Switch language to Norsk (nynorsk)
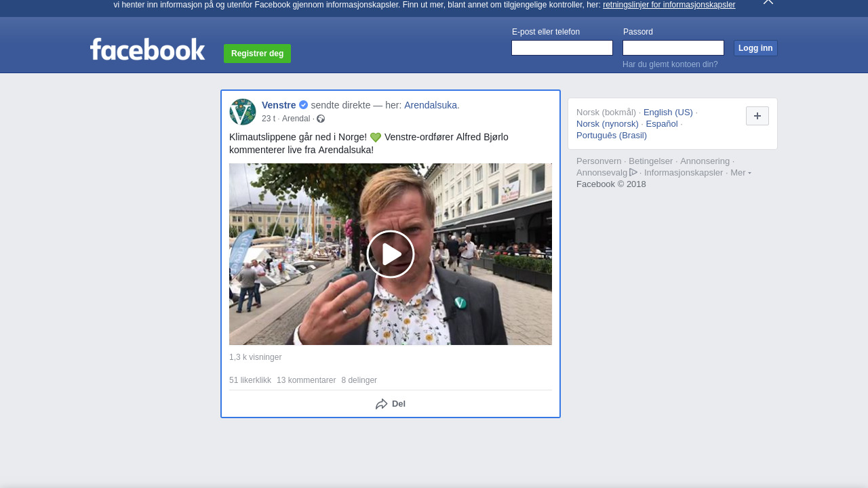868x488 pixels. [x=608, y=124]
